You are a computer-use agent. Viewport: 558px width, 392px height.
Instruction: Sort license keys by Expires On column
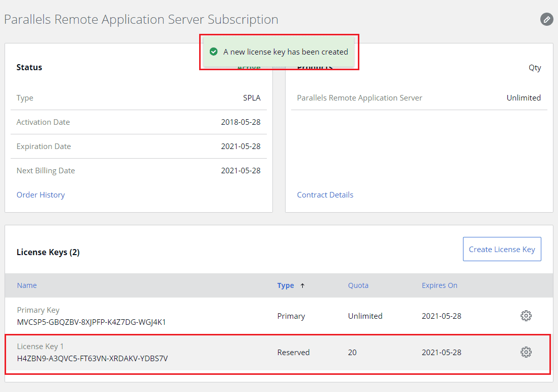[x=440, y=285]
